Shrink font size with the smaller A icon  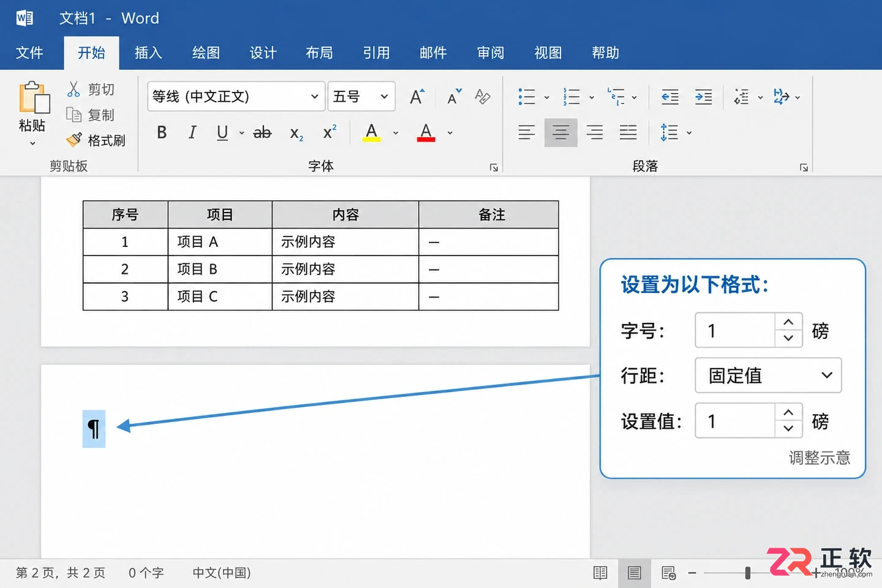454,97
